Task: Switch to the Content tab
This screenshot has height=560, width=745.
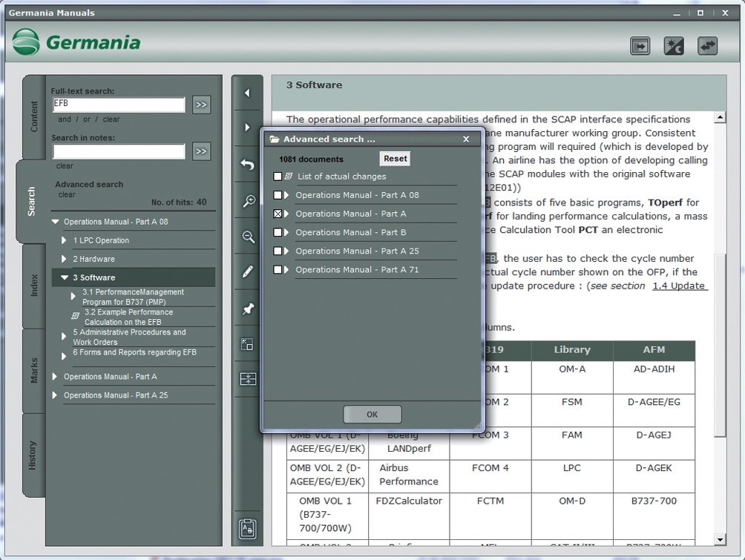Action: pyautogui.click(x=33, y=117)
